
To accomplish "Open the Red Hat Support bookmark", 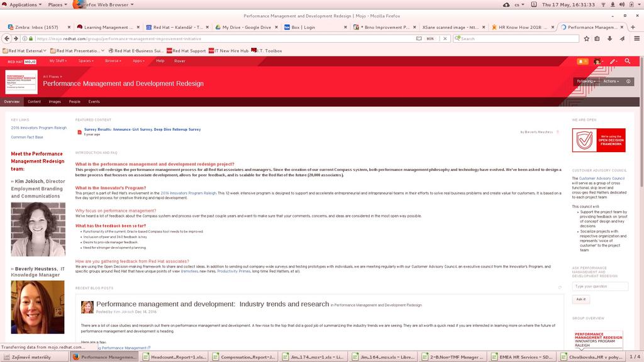I will (186, 51).
